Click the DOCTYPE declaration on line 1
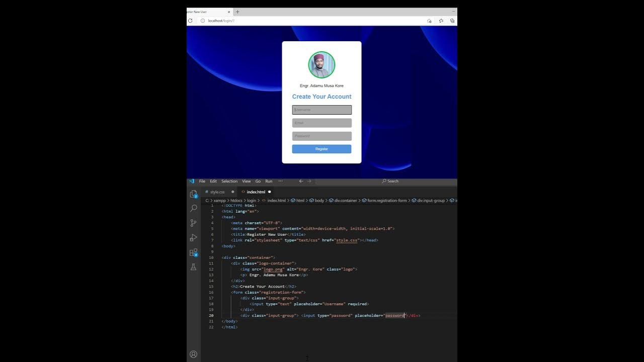This screenshot has height=362, width=644. click(x=239, y=206)
